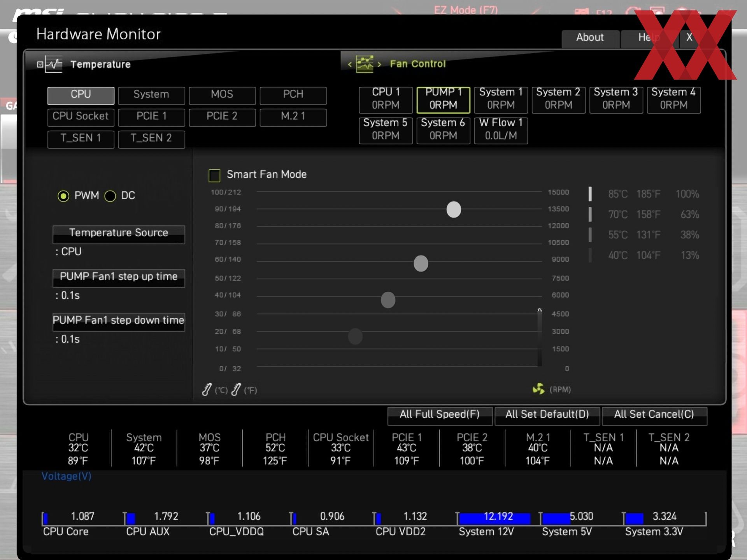Screen dimensions: 747x560
Task: Open the Temperature Source selector
Action: pyautogui.click(x=119, y=234)
